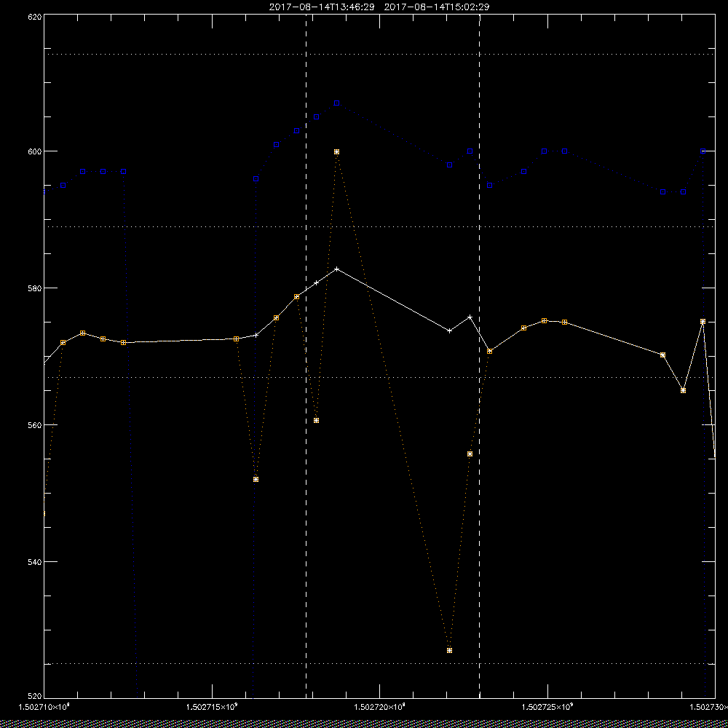Pick the lowest orange data point near 527
The width and height of the screenshot is (728, 728).
click(x=449, y=650)
